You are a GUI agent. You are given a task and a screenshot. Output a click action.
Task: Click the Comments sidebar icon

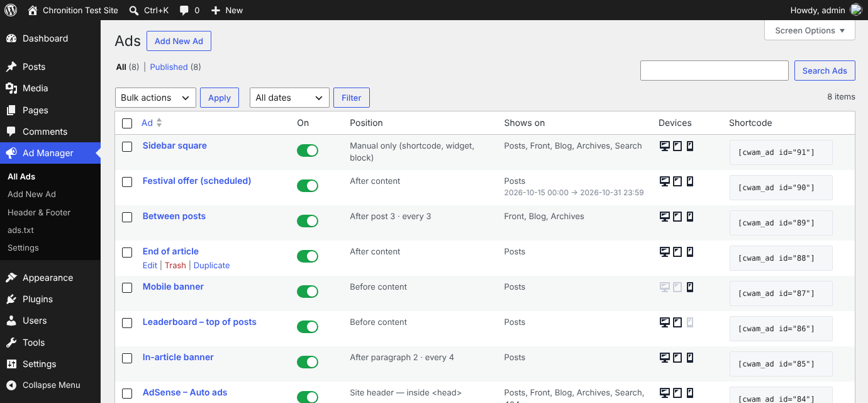pos(11,132)
